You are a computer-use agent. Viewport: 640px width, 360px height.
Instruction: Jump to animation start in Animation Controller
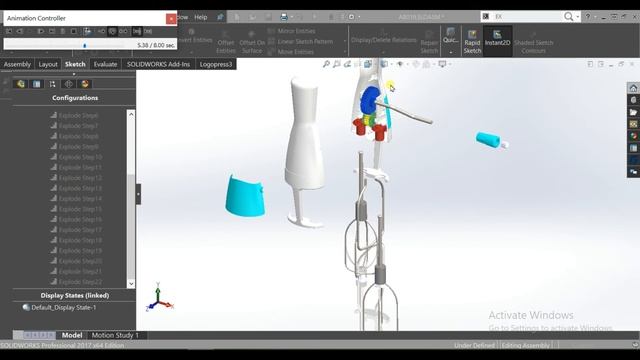tap(9, 31)
